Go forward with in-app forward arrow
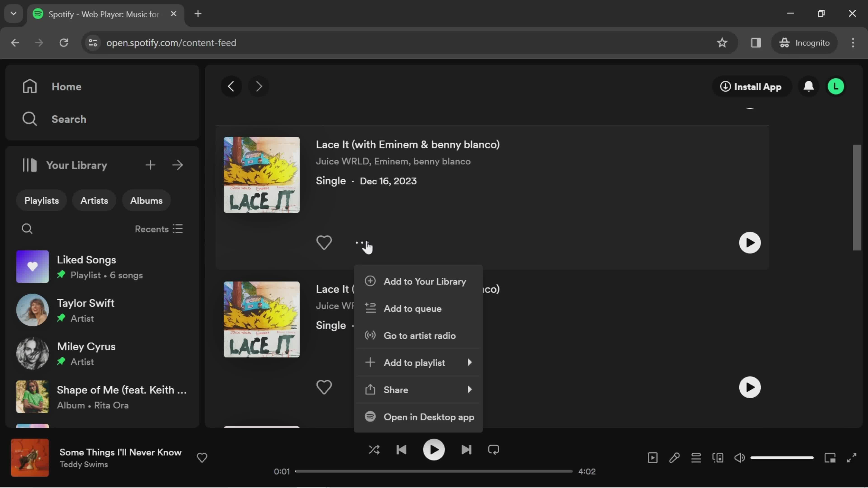 pos(258,87)
